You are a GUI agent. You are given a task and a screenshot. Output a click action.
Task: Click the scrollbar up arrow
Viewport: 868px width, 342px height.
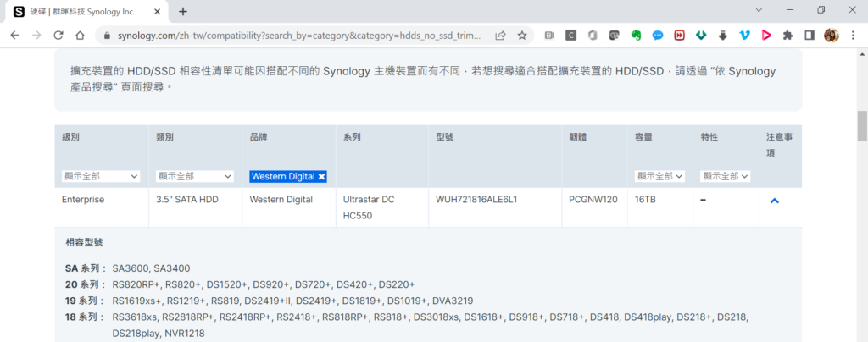click(x=862, y=53)
